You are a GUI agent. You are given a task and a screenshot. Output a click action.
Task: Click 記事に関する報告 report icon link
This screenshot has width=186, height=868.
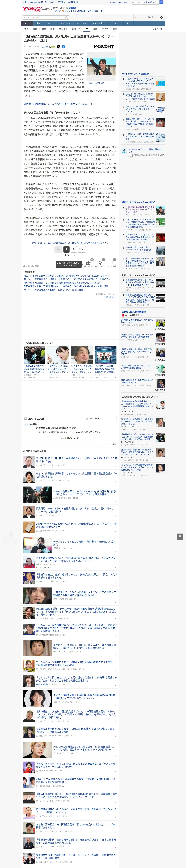point(31,266)
